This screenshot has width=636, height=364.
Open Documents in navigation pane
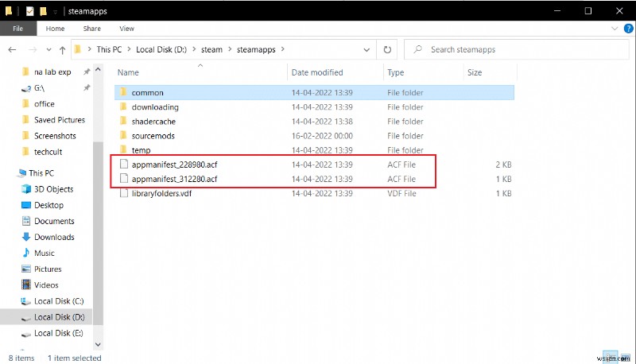pyautogui.click(x=54, y=221)
